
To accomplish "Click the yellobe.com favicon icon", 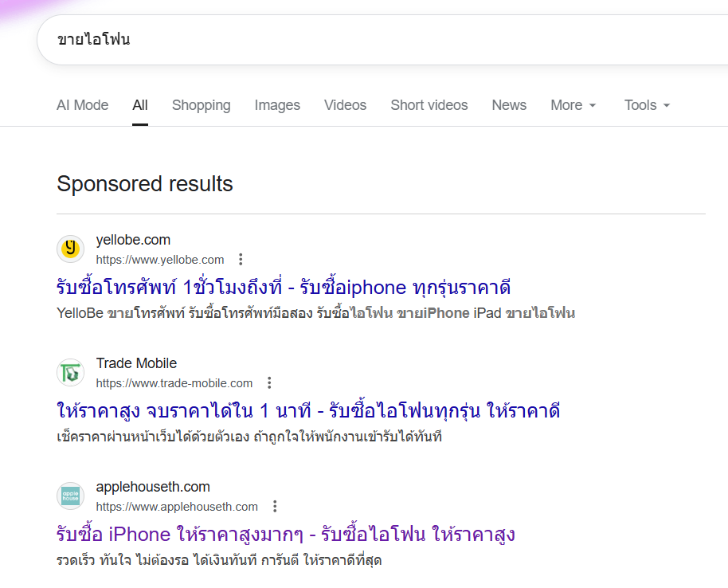I will (70, 249).
